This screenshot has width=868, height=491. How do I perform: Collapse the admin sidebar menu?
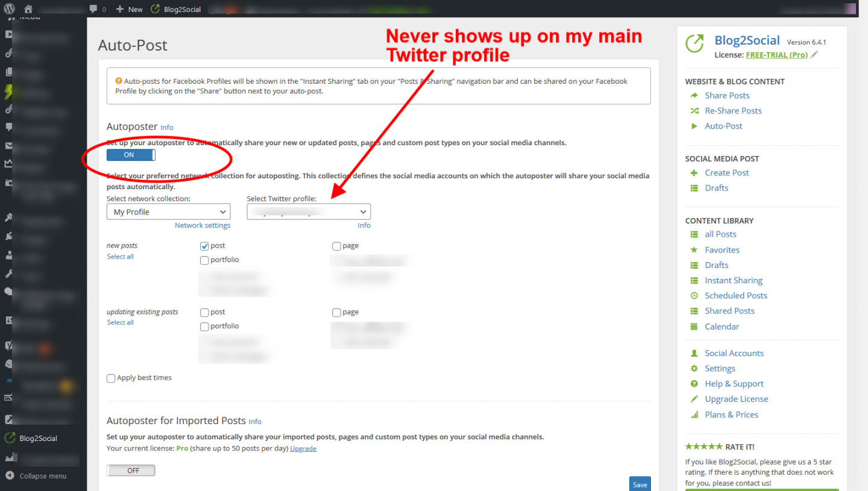[x=42, y=476]
